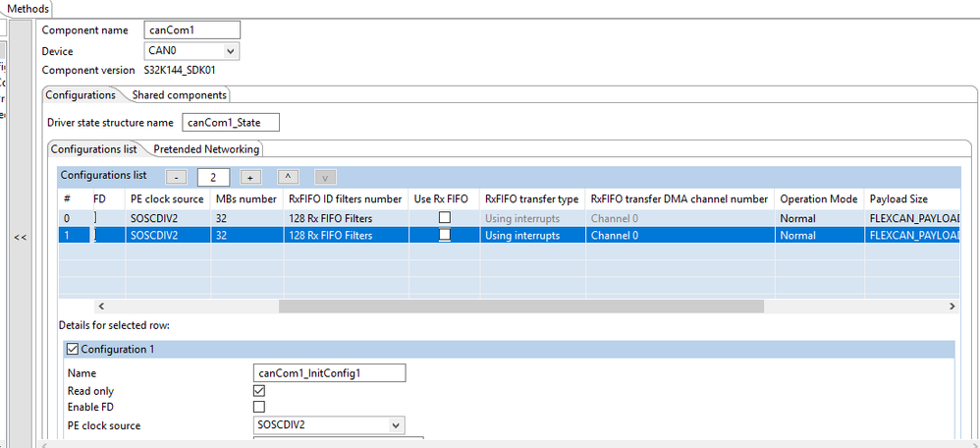
Task: Edit the Name field canCom1_InitConfig1
Action: pos(329,373)
